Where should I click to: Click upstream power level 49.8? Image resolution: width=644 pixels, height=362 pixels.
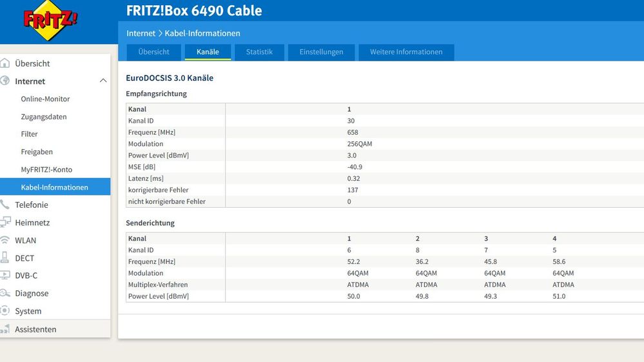(x=422, y=296)
